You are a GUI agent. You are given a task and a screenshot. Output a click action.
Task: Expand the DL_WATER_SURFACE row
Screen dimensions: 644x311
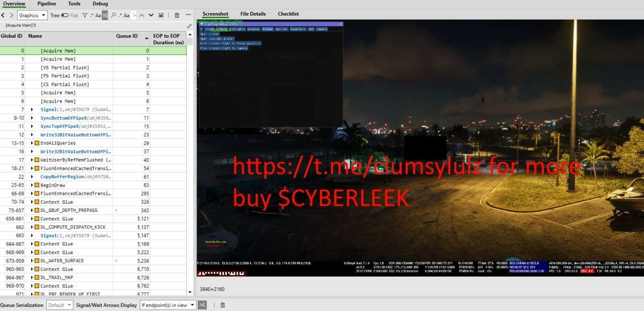[32, 261]
